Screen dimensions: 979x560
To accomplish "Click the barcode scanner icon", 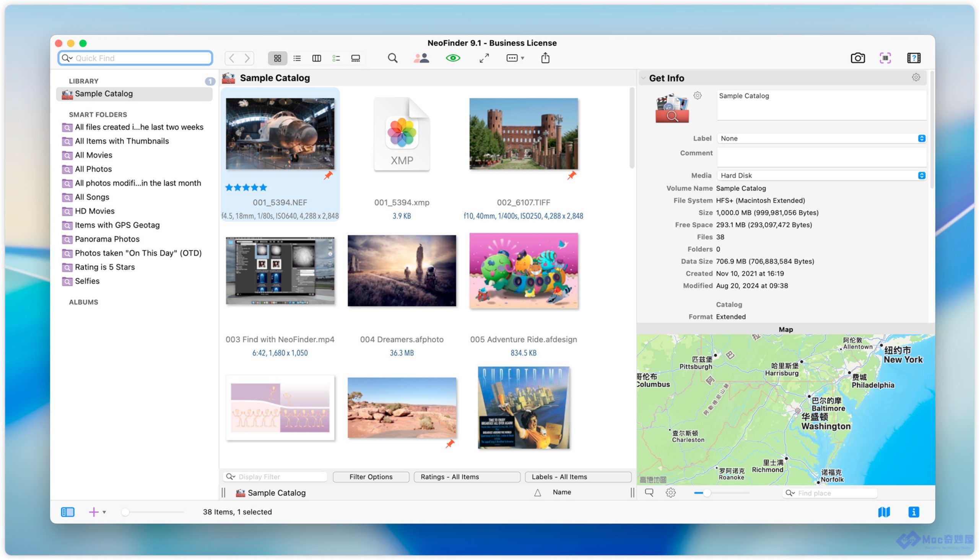I will 885,58.
